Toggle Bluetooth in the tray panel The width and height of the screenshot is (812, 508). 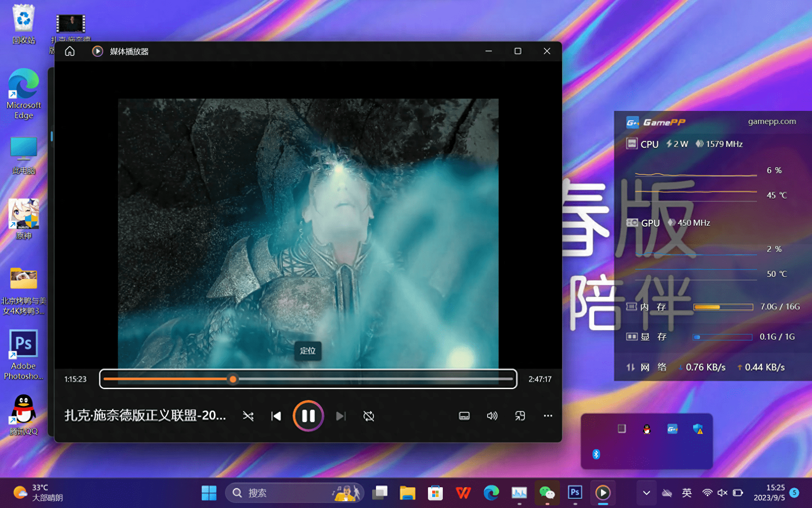(597, 454)
